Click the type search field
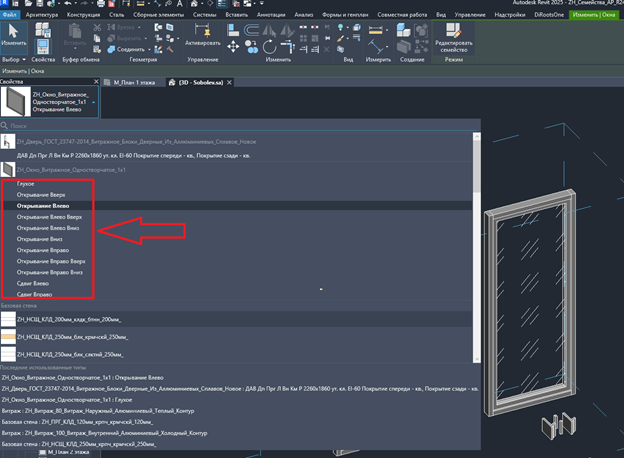 coord(240,126)
